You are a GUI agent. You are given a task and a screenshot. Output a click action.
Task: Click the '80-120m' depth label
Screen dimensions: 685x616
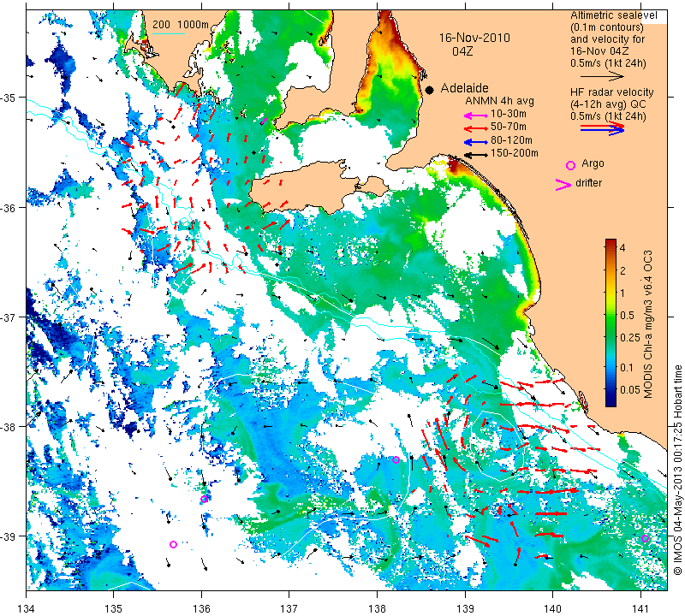pyautogui.click(x=511, y=140)
